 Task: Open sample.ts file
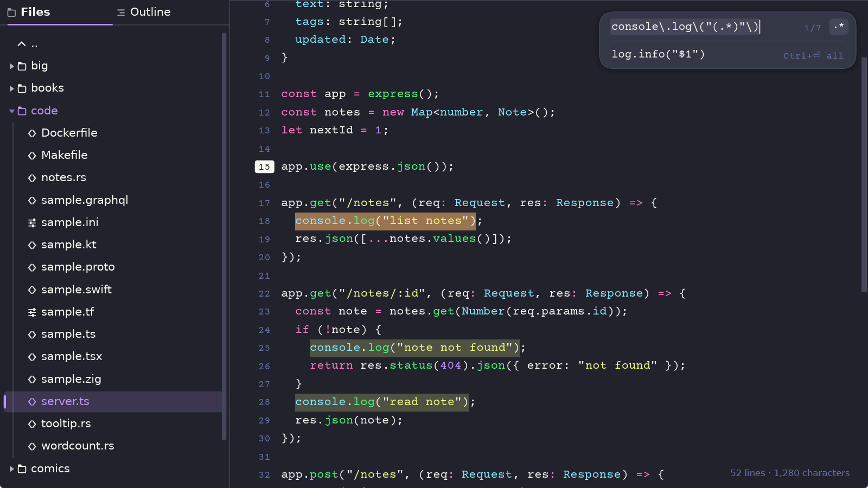pyautogui.click(x=113, y=335)
